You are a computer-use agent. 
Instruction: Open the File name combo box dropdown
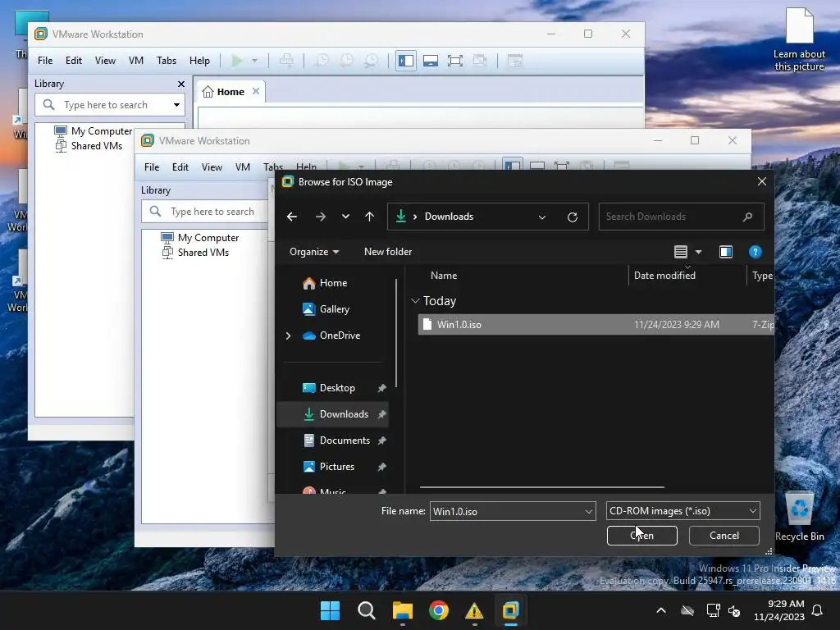pyautogui.click(x=589, y=512)
